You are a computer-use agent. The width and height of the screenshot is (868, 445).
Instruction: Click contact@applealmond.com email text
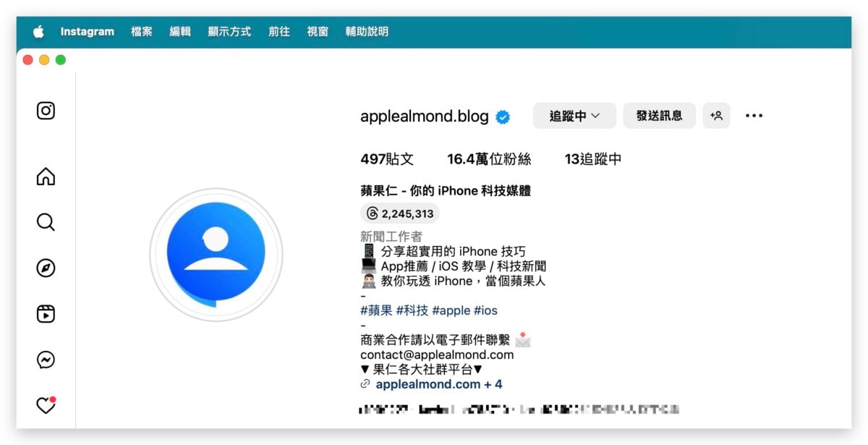point(437,355)
